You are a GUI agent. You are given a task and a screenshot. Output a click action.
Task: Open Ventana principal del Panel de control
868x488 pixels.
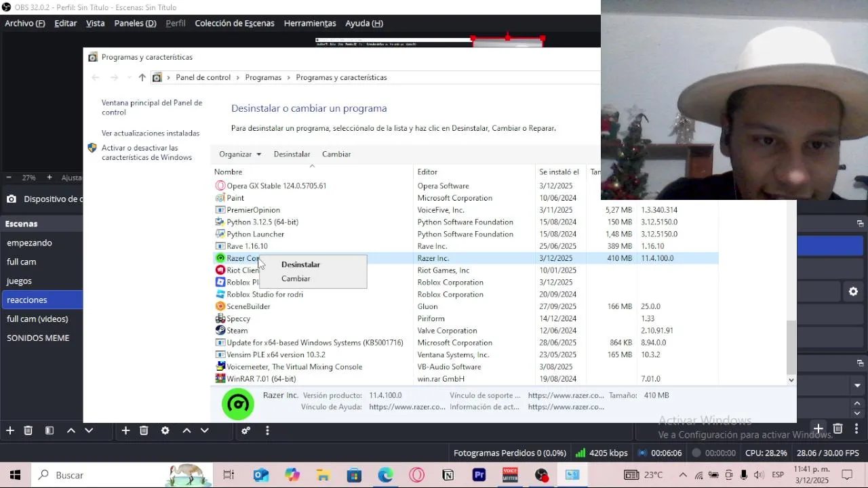click(x=152, y=107)
